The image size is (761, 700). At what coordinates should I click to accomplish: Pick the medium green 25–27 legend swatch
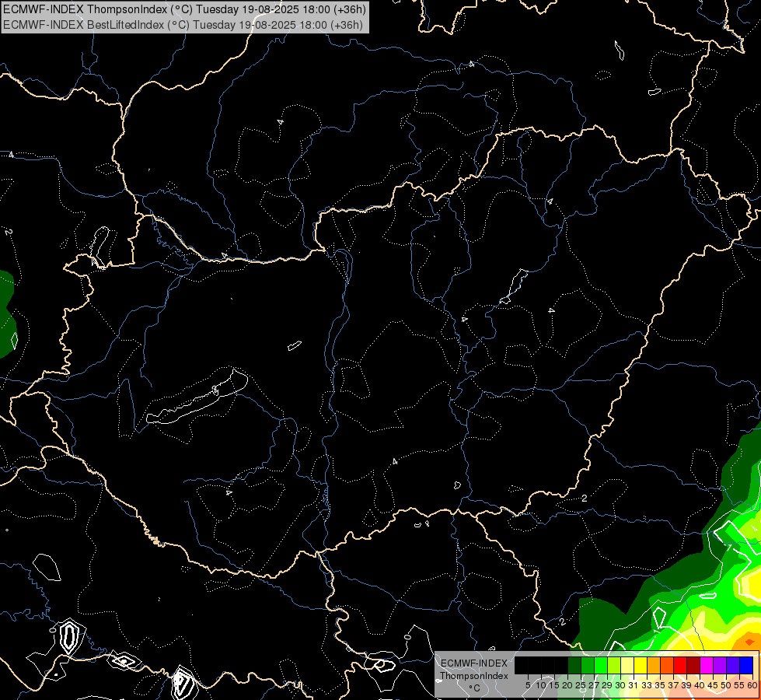[587, 665]
